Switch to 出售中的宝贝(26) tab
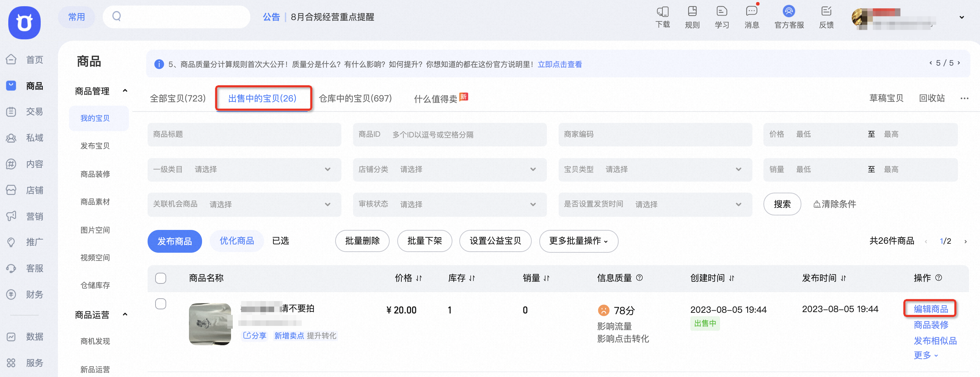The image size is (980, 377). pyautogui.click(x=262, y=99)
